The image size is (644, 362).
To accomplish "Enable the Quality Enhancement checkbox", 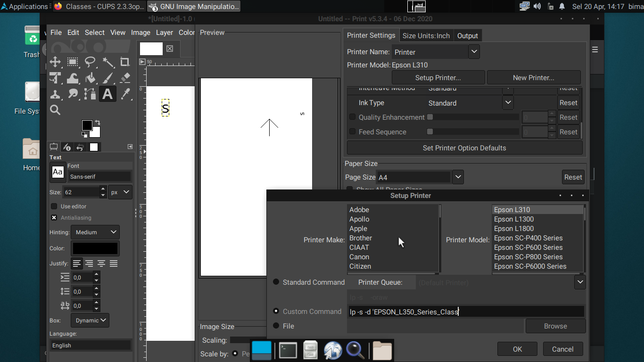I will coord(352,117).
